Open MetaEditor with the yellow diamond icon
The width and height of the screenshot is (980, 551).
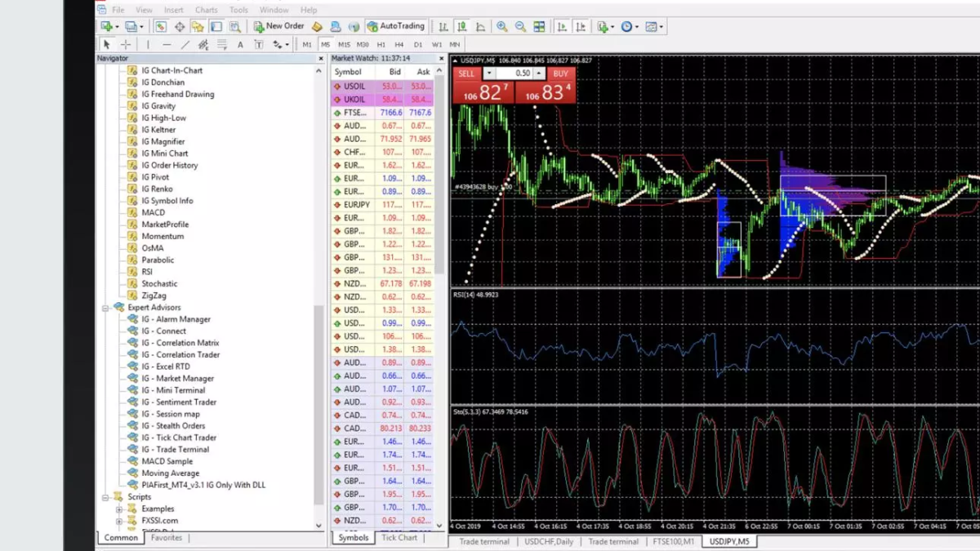click(317, 26)
